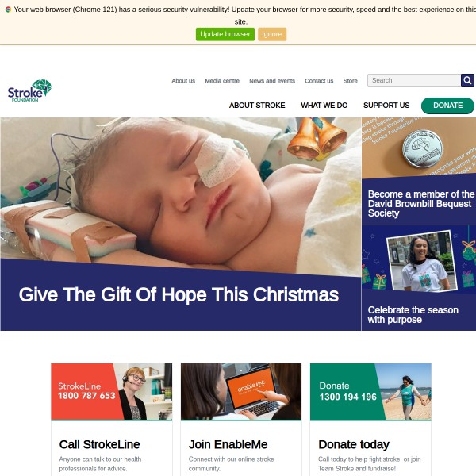Image resolution: width=476 pixels, height=476 pixels.
Task: Click the Update browser button
Action: [x=225, y=34]
